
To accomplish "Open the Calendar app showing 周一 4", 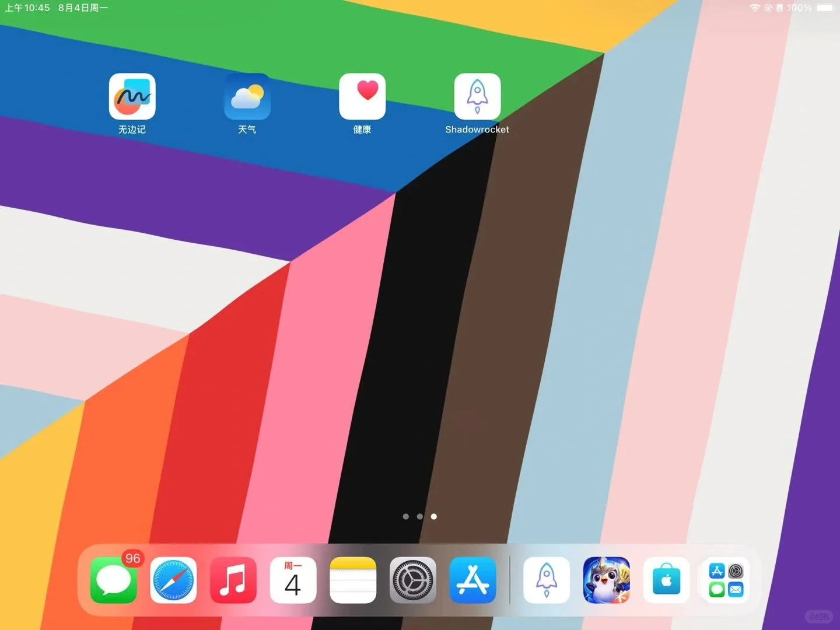I will pos(293,580).
